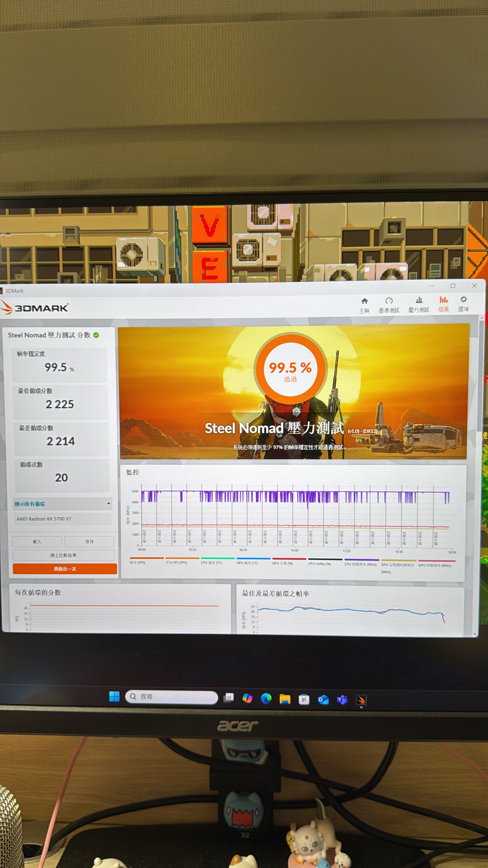Open the Windows Start menu
This screenshot has height=868, width=488.
coord(115,696)
